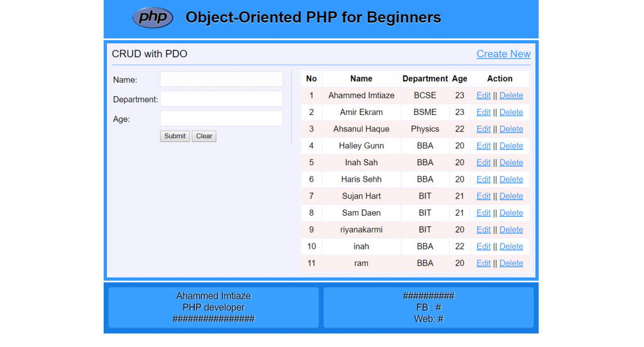Viewport: 644px width, 347px height.
Task: Edit the Halley Gunn record
Action: point(484,146)
